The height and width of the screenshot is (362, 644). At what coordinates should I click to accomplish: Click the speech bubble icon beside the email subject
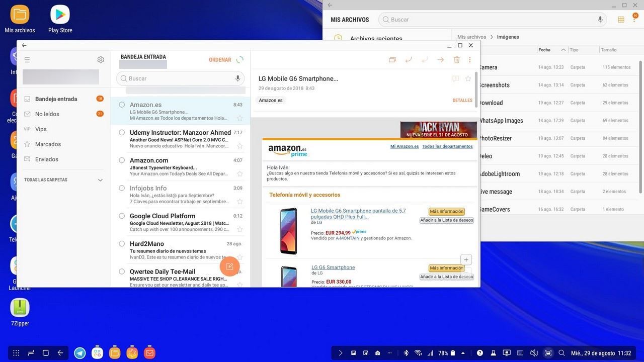pyautogui.click(x=455, y=79)
